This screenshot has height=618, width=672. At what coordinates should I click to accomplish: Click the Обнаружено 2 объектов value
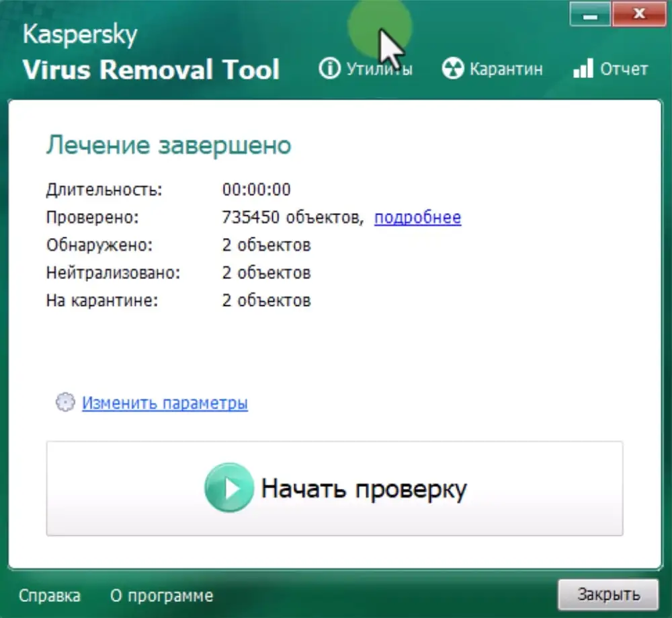point(266,245)
